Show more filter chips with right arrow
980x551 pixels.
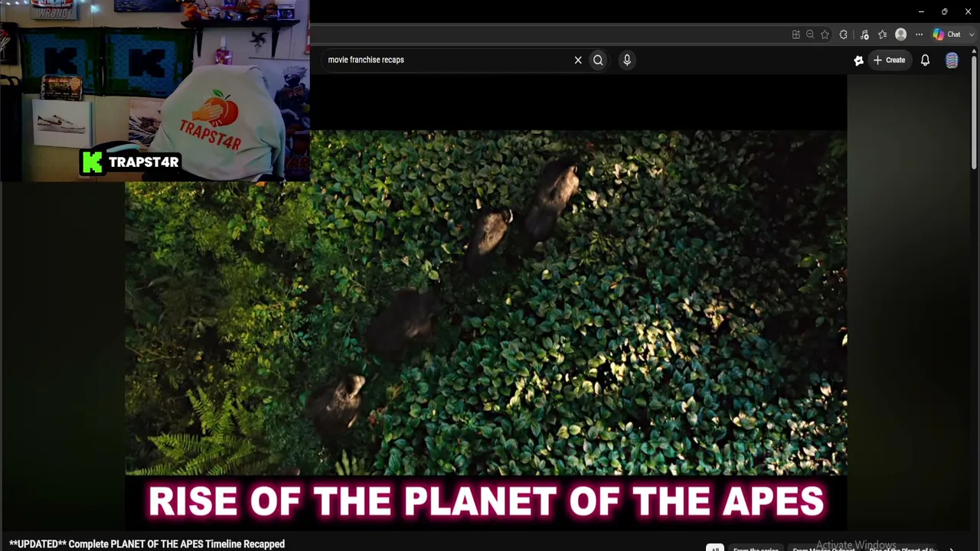pos(952,548)
